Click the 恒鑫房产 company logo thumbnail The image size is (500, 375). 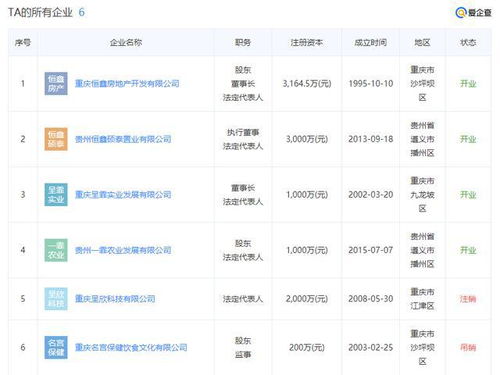click(56, 84)
